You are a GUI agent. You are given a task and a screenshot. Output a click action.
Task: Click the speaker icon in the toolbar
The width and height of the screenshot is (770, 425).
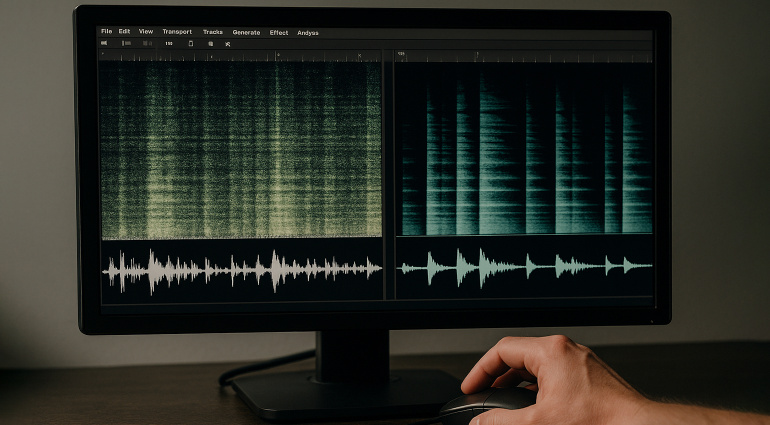[x=104, y=43]
